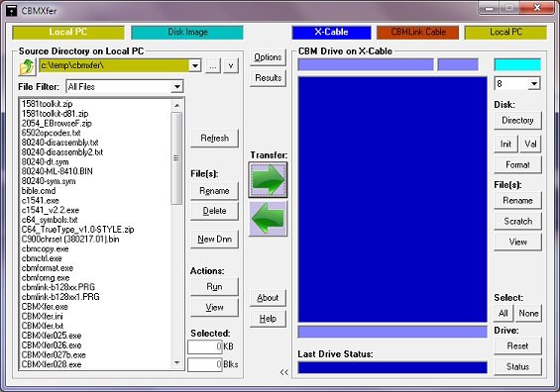This screenshot has height=392, width=560.
Task: Click the Format disk button
Action: (x=517, y=164)
